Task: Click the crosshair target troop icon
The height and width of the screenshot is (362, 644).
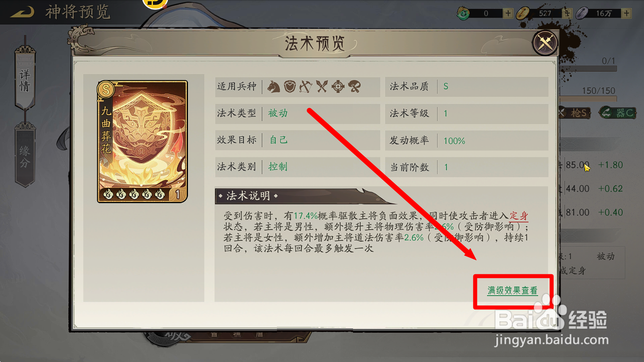Action: point(338,86)
